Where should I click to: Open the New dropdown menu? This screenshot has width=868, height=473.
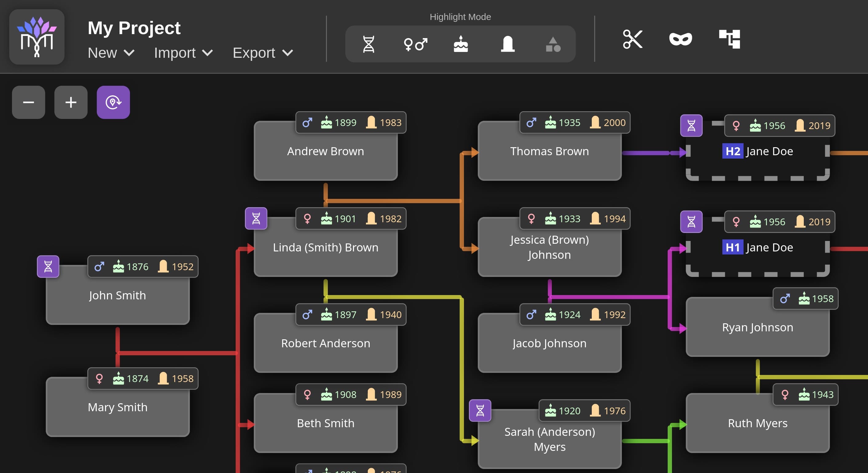pos(111,53)
